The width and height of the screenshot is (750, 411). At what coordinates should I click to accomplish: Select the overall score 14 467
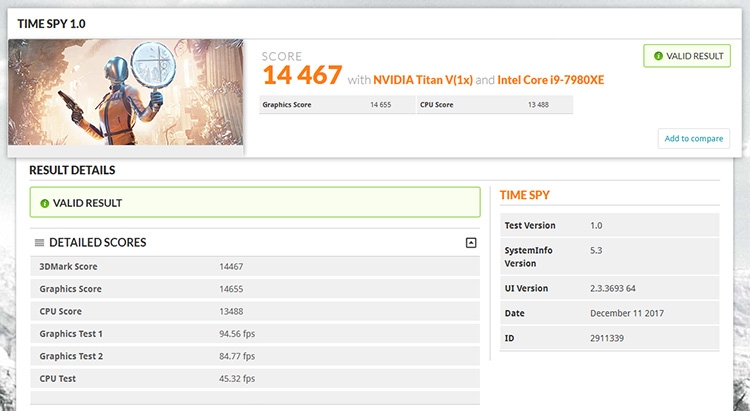[x=302, y=75]
